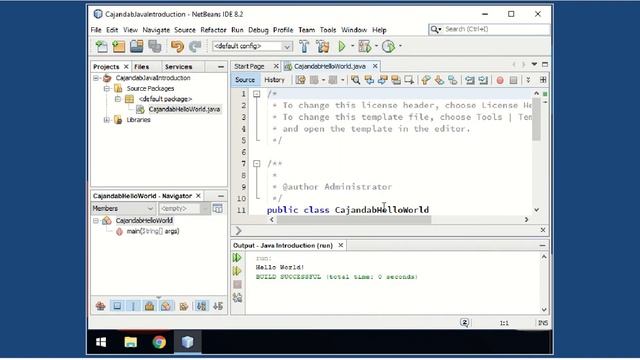The width and height of the screenshot is (640, 360).
Task: Toggle Show Inherited Members in Navigator
Action: tap(100, 306)
